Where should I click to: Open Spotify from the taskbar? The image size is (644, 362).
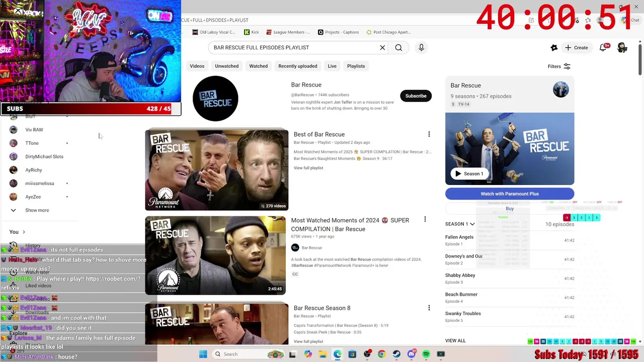coord(426,354)
